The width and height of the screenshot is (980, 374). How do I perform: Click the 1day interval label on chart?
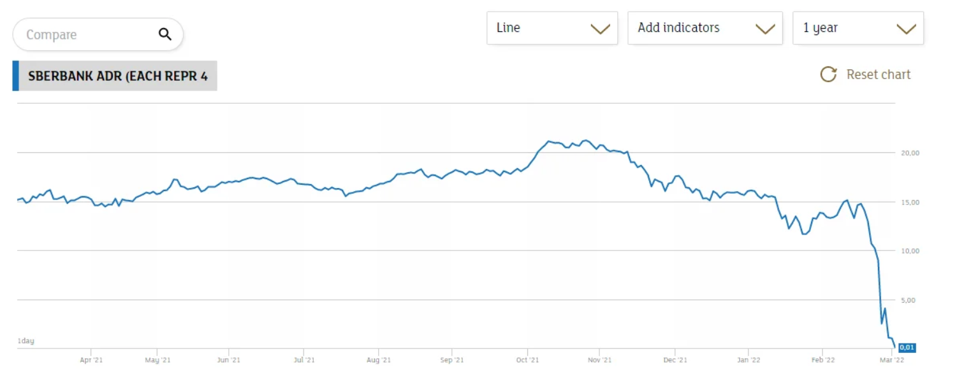point(26,341)
